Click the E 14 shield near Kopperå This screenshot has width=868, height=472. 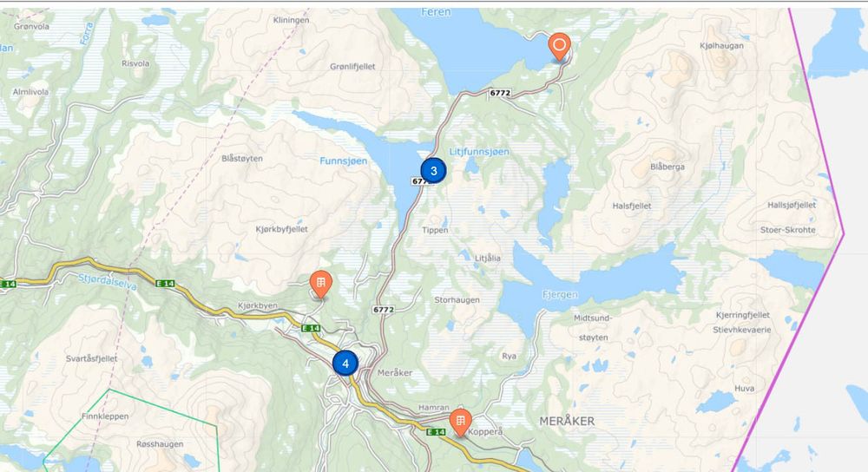[437, 431]
